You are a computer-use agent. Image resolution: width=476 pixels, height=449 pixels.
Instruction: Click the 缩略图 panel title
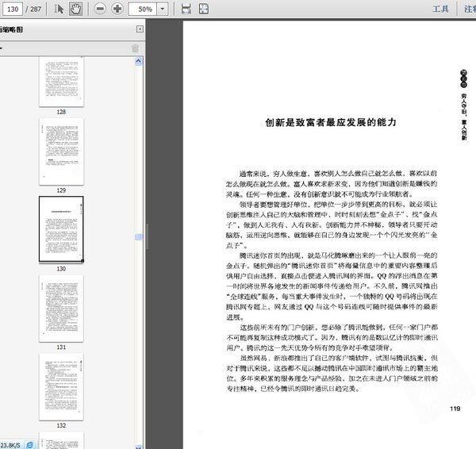coord(12,29)
